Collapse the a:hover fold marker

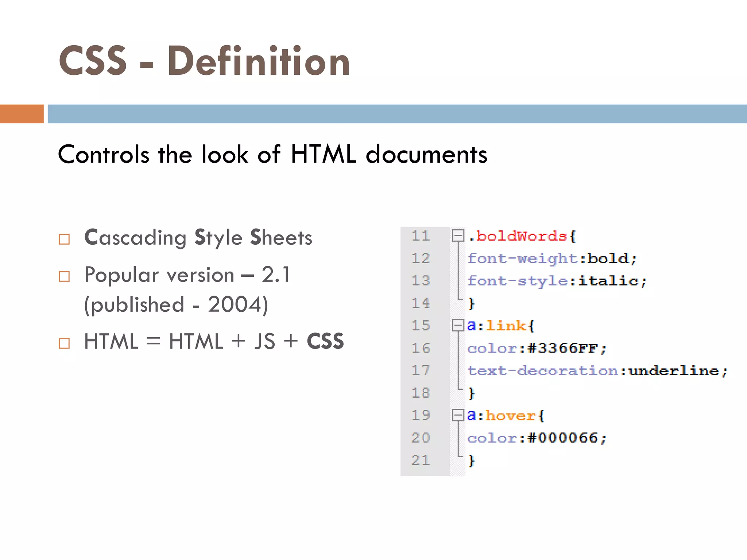pos(458,415)
